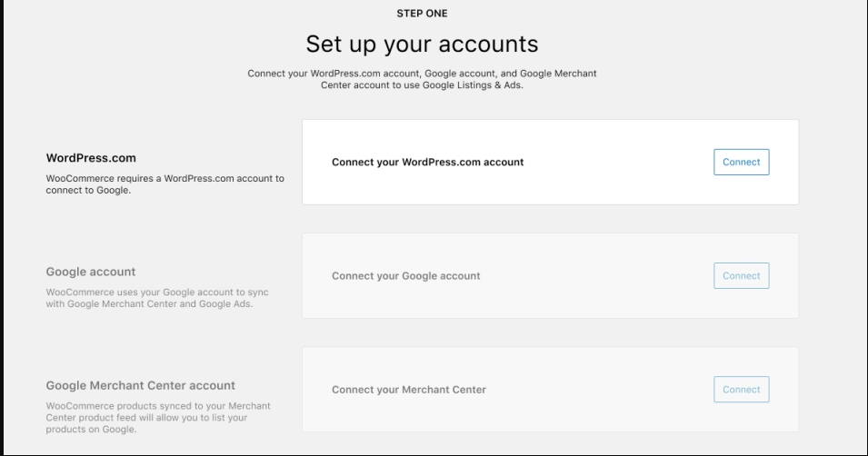Select the 'Connect your Merchant Center' label

[408, 390]
